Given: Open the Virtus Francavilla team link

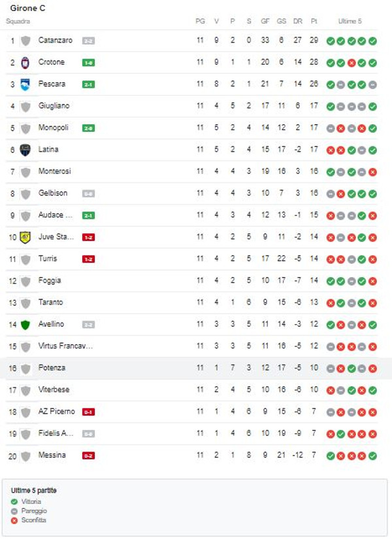Looking at the screenshot, I should [x=65, y=346].
